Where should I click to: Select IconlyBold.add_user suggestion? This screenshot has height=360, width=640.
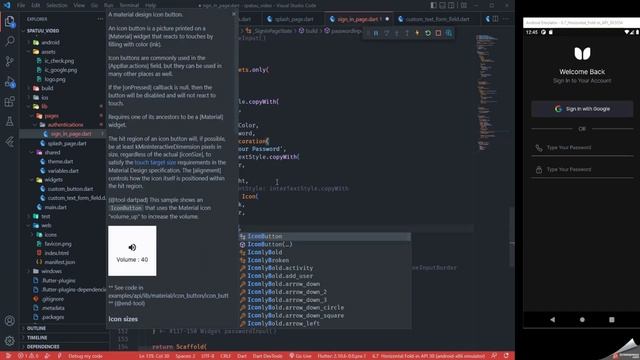point(325,276)
